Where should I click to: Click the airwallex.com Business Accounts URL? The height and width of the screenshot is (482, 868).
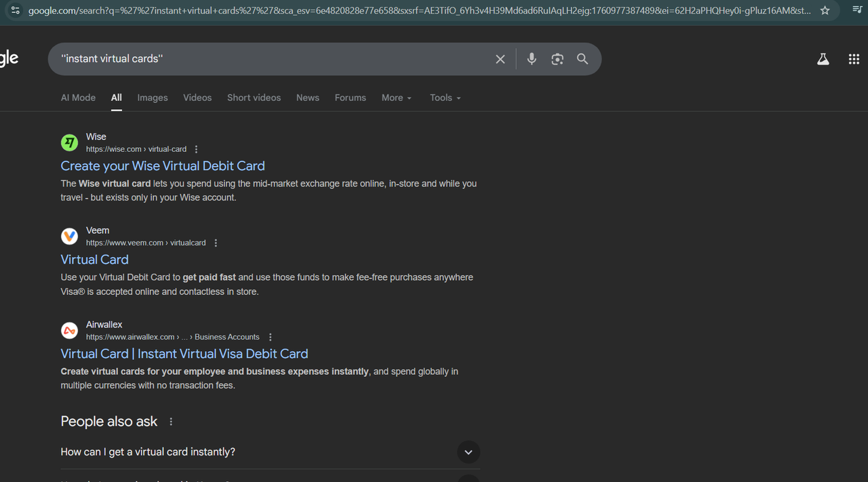173,337
